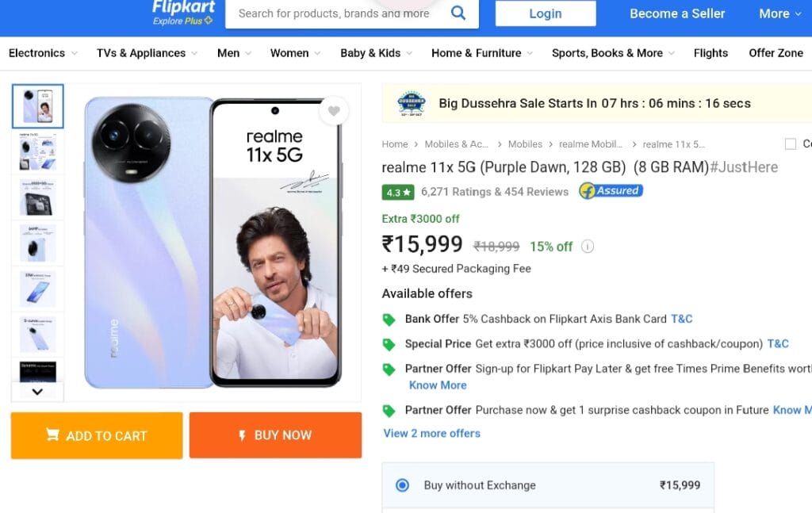Screen dimensions: 812x513
Task: Select the second product thumbnail image
Action: click(38, 151)
